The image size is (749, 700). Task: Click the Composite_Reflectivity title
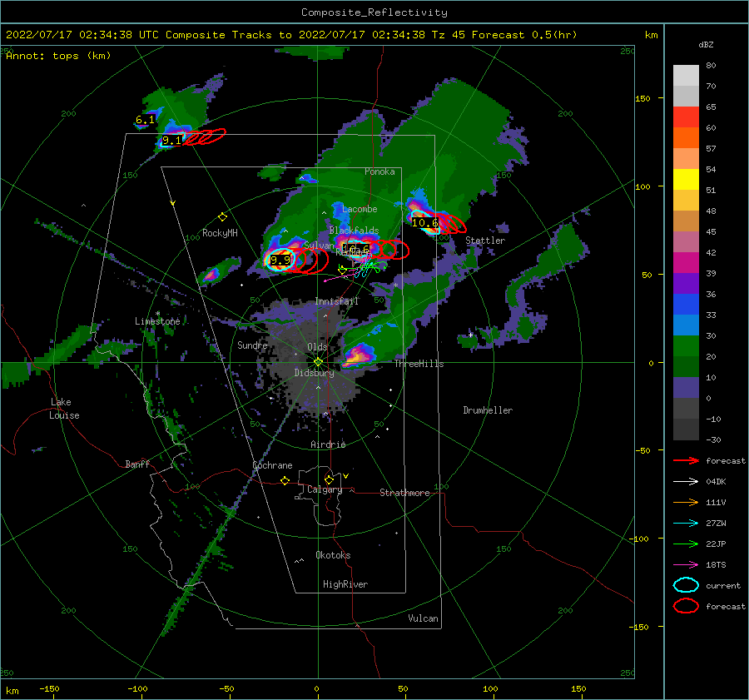coord(374,12)
